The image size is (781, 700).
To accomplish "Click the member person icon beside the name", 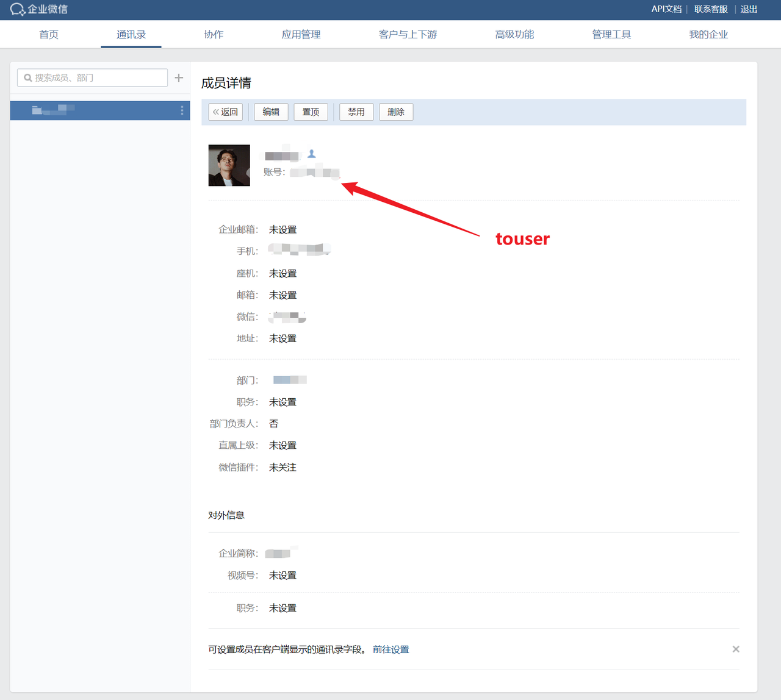I will tap(312, 154).
